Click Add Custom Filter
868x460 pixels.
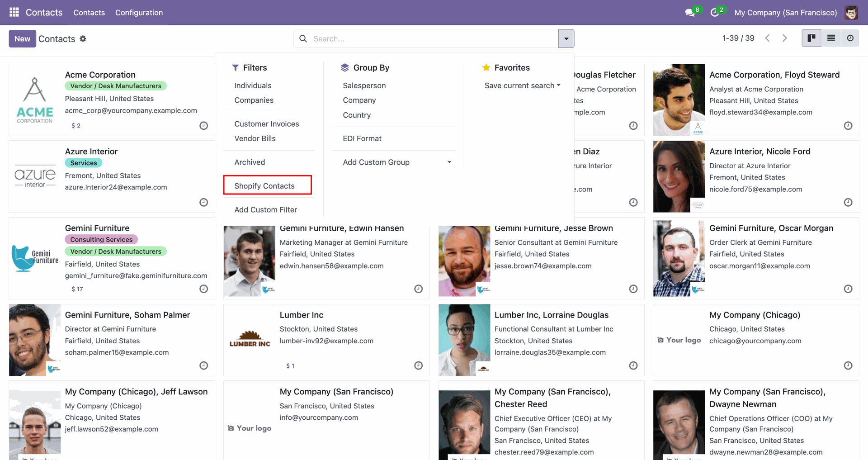click(266, 210)
